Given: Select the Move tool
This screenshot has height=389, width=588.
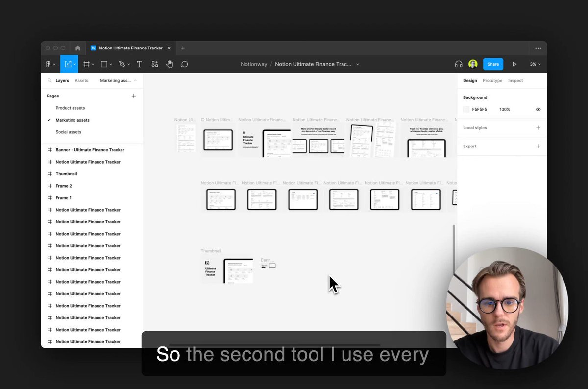Looking at the screenshot, I should click(x=68, y=64).
